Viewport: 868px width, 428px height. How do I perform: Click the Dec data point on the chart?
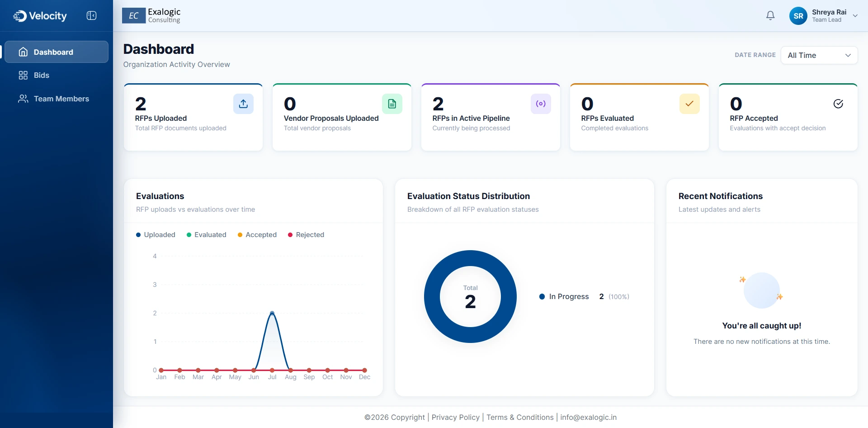(364, 370)
